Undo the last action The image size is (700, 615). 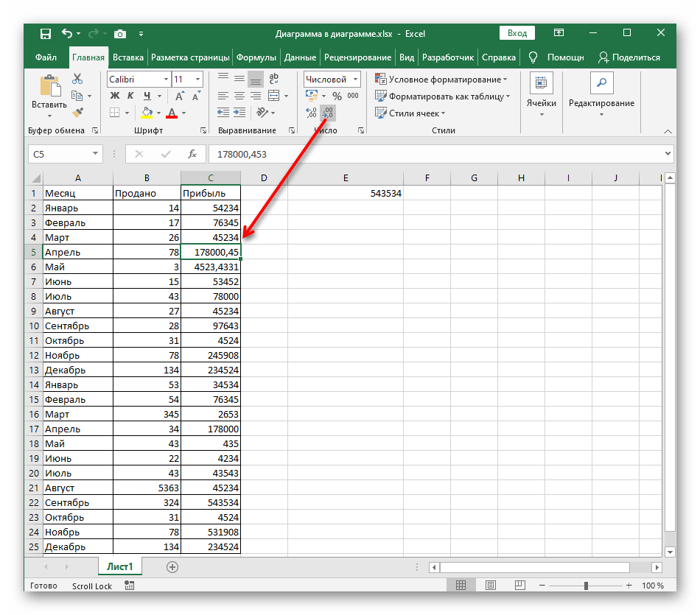[67, 33]
